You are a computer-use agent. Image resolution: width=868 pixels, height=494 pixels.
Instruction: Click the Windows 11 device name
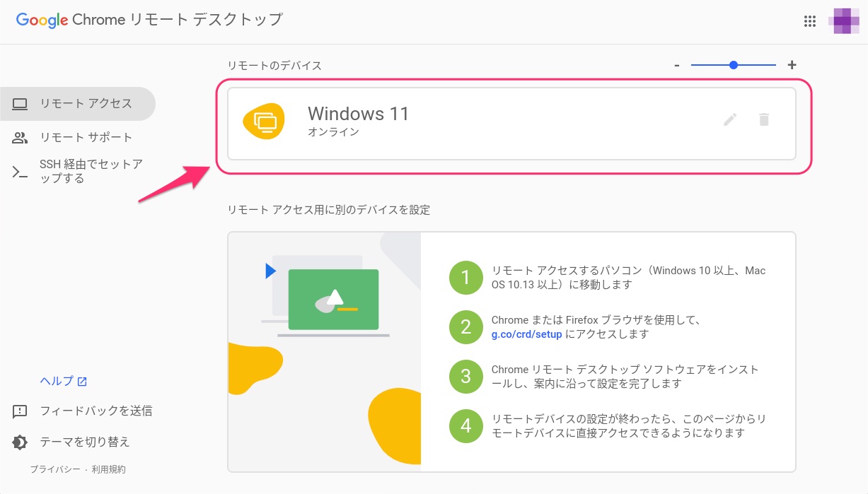(358, 114)
